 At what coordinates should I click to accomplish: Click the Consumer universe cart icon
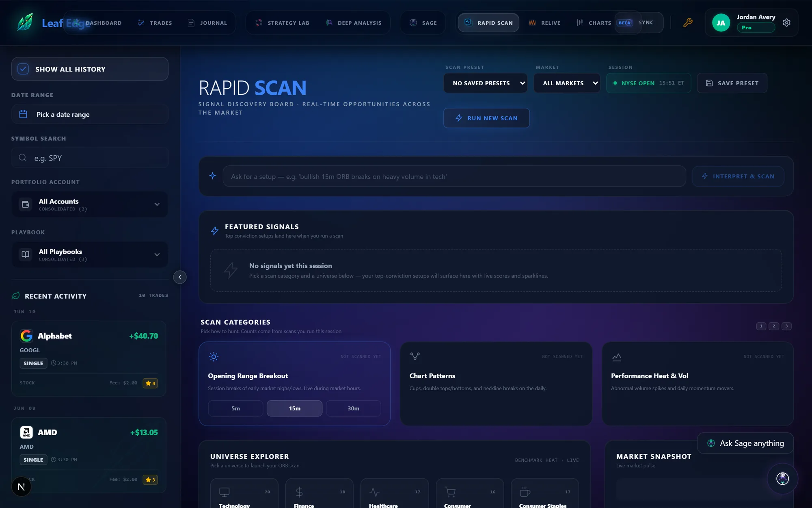[450, 492]
